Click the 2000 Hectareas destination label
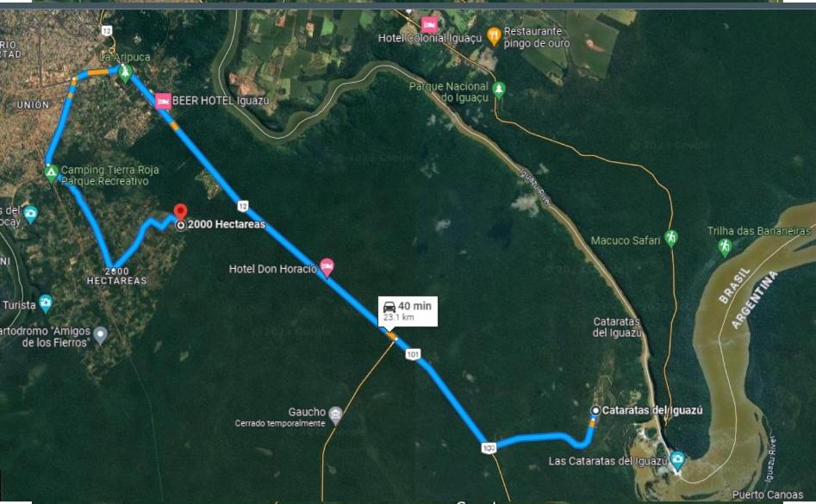 point(227,225)
